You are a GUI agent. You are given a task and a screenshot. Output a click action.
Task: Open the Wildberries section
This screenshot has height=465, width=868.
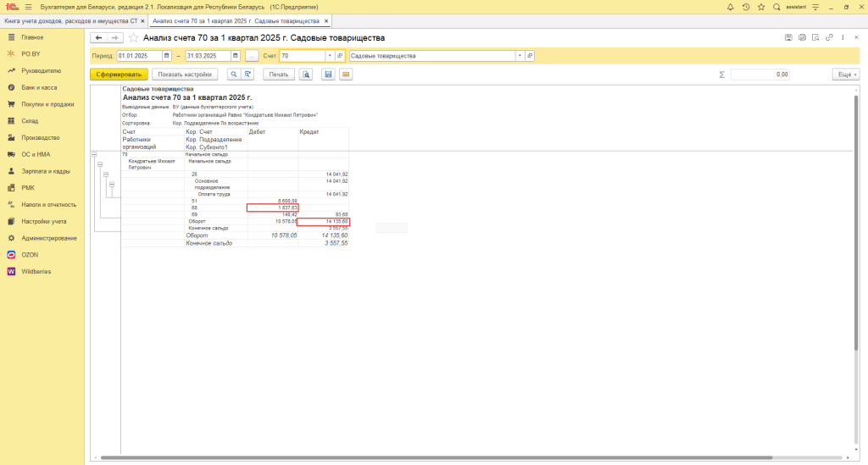[x=36, y=272]
